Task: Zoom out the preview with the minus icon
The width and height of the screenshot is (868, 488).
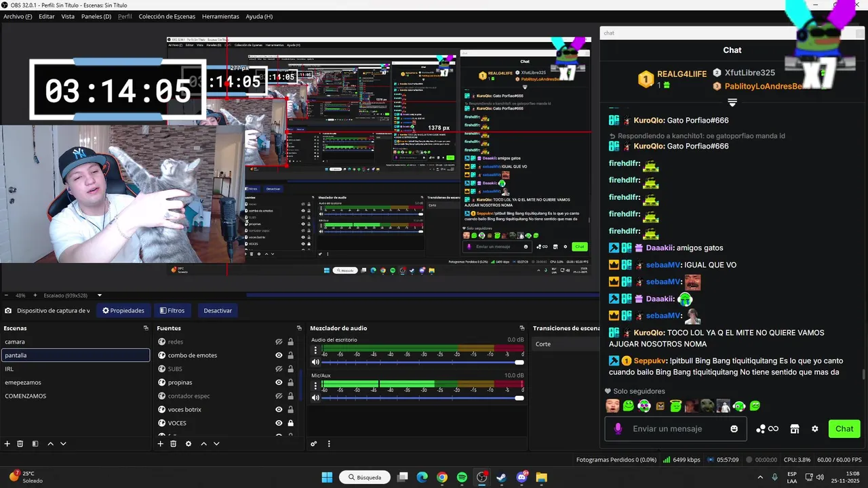Action: [x=6, y=296]
